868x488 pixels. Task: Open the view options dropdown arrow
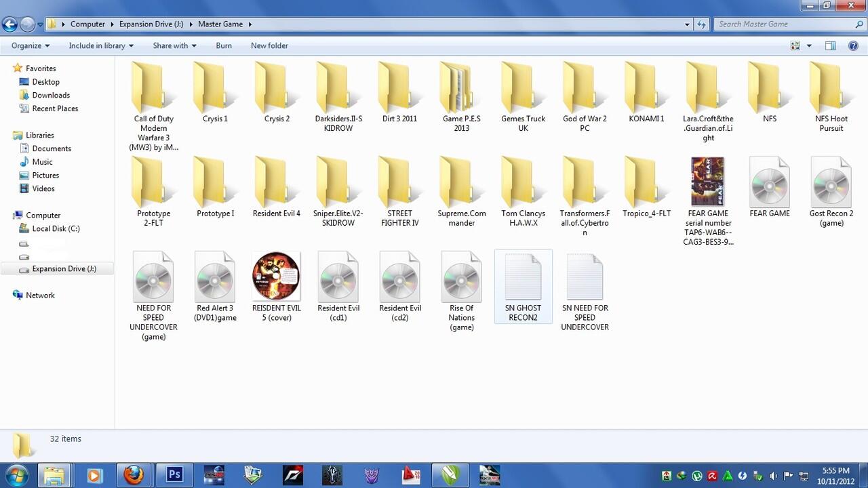click(809, 45)
